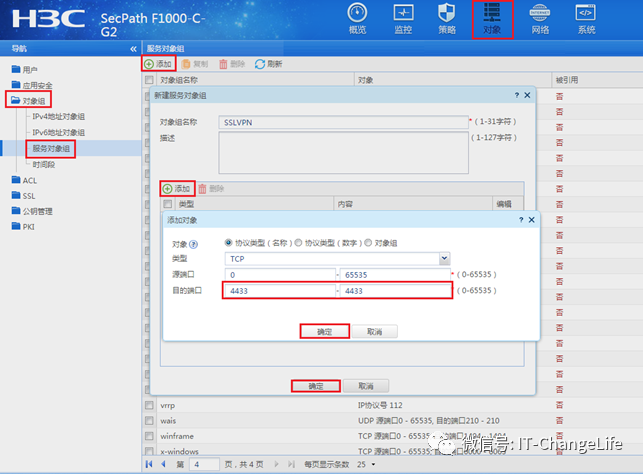Toggle select-all checkbox in main list header

point(149,80)
